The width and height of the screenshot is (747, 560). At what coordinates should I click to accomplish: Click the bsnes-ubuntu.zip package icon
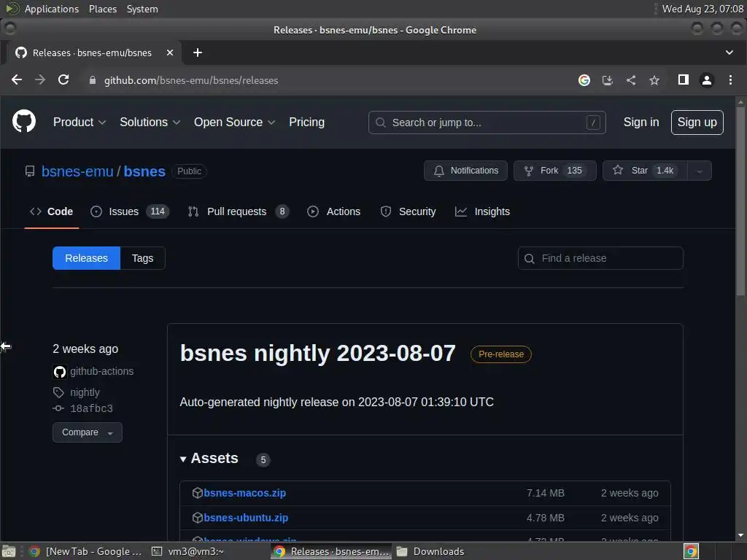[x=197, y=518]
